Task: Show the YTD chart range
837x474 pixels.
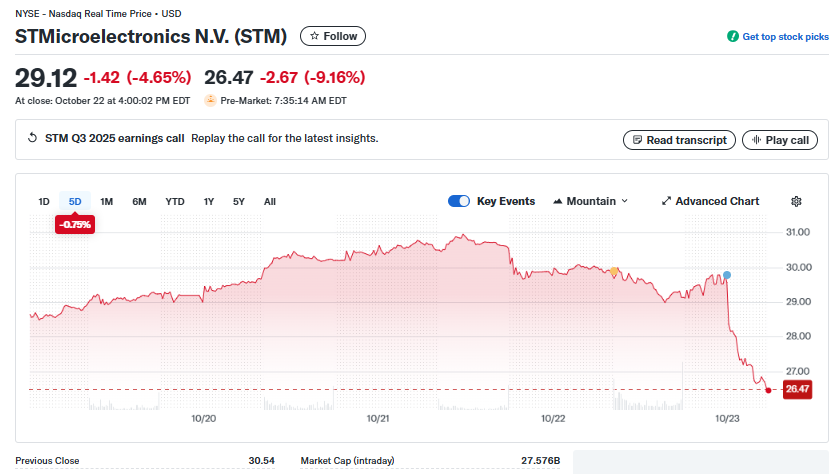Action: [175, 201]
